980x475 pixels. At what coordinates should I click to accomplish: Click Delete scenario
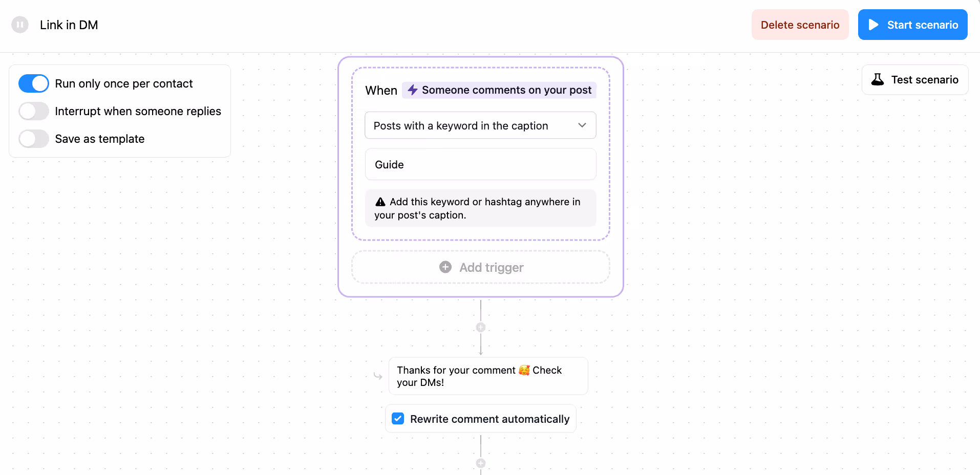click(800, 24)
